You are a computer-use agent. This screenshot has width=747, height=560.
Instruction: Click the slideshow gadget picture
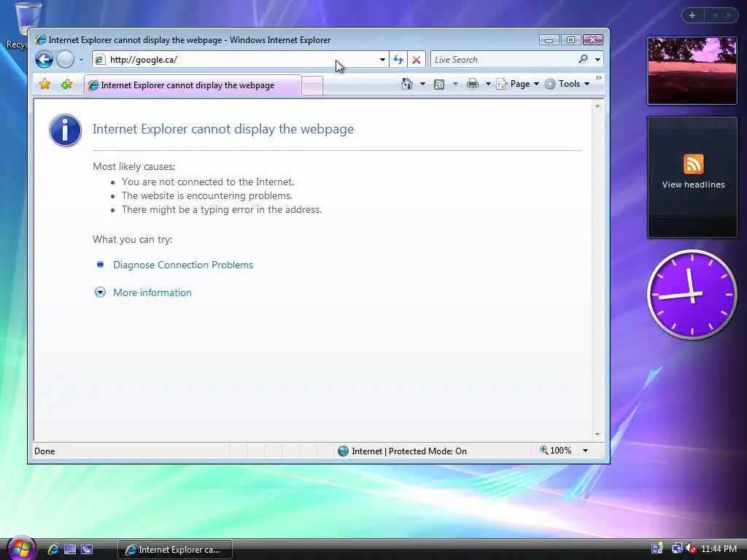click(x=692, y=71)
